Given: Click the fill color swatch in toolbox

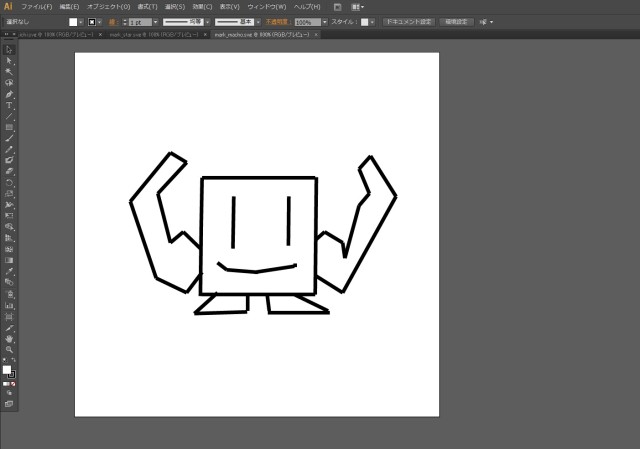Looking at the screenshot, I should tap(7, 369).
